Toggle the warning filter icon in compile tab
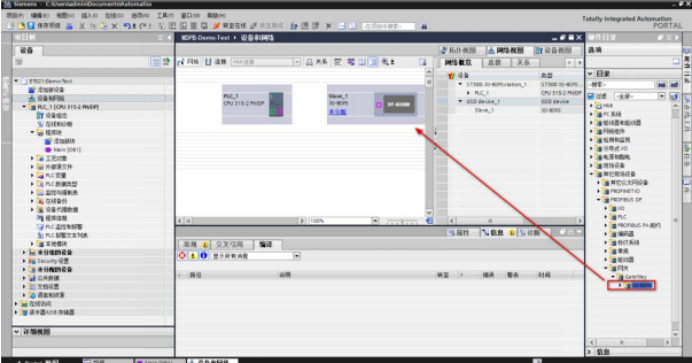The height and width of the screenshot is (363, 692). (193, 256)
